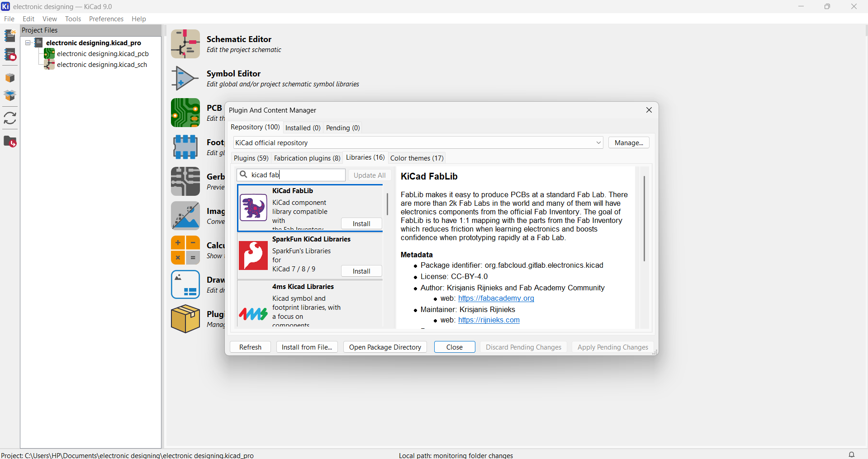868x459 pixels.
Task: Select the Fabrication plugins (8) tab
Action: 307,158
